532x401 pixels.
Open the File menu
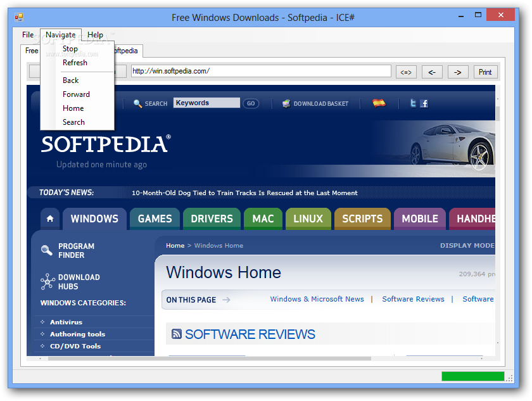[28, 35]
